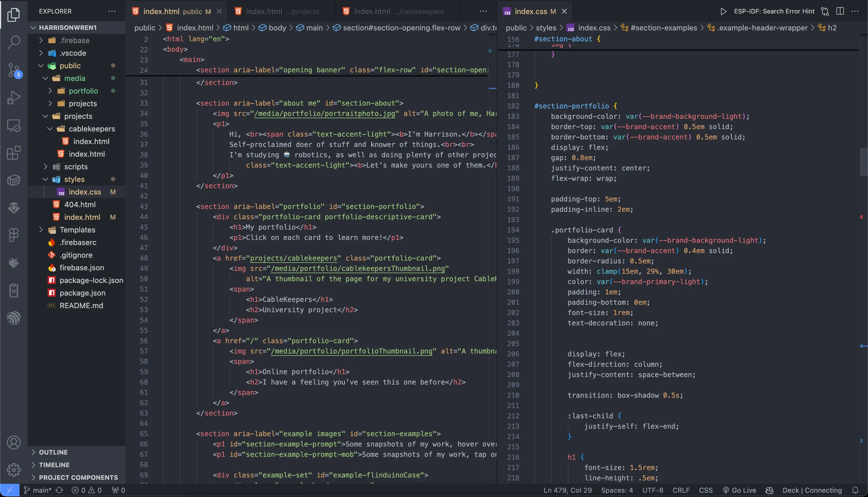This screenshot has height=497, width=868.
Task: Expand the .firebase folder
Action: (x=74, y=40)
